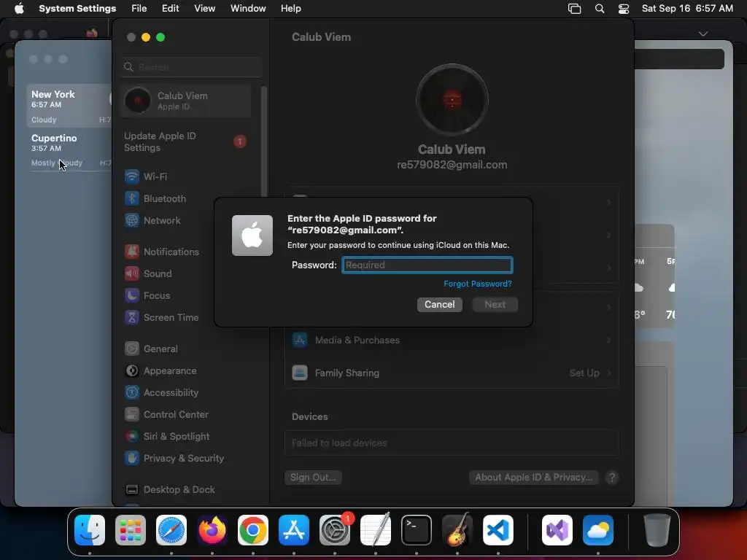This screenshot has height=560, width=747.
Task: Expand Media & Purchases chevron
Action: point(608,340)
